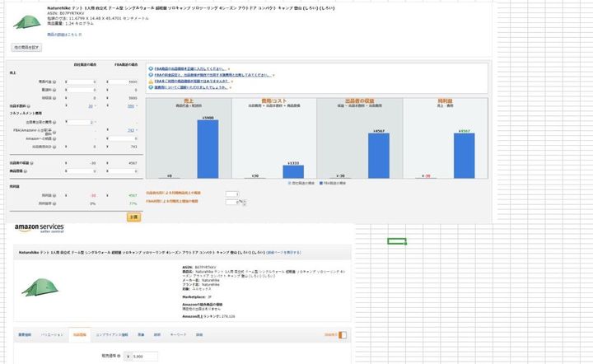The width and height of the screenshot is (593, 364).
Task: Click the 他の商品を試す button
Action: (x=26, y=48)
